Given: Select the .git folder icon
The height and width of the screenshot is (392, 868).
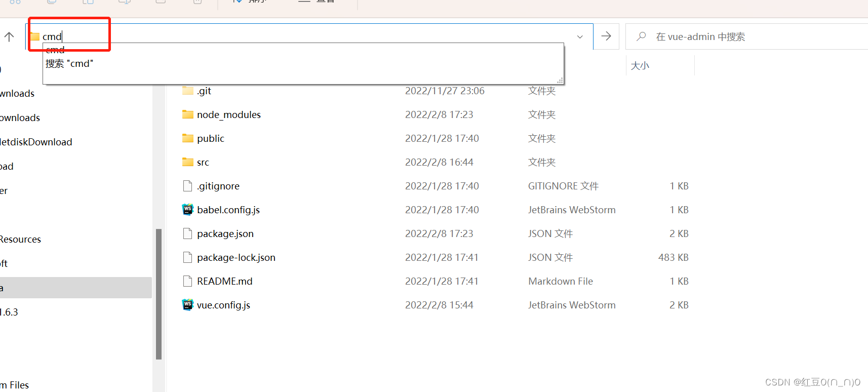Looking at the screenshot, I should point(188,91).
